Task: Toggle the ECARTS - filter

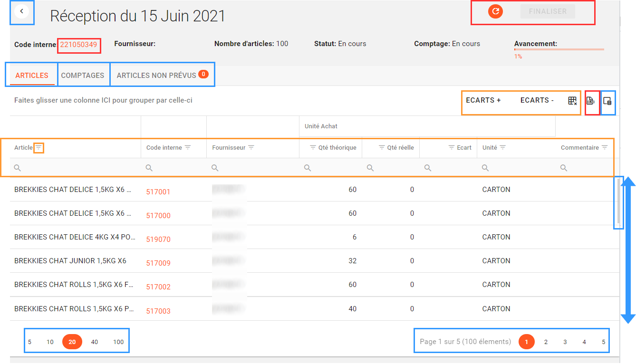Action: coord(537,100)
